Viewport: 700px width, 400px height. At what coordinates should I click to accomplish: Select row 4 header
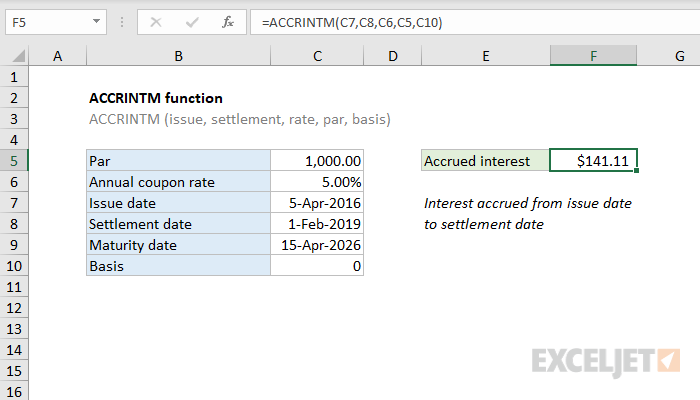click(x=14, y=140)
